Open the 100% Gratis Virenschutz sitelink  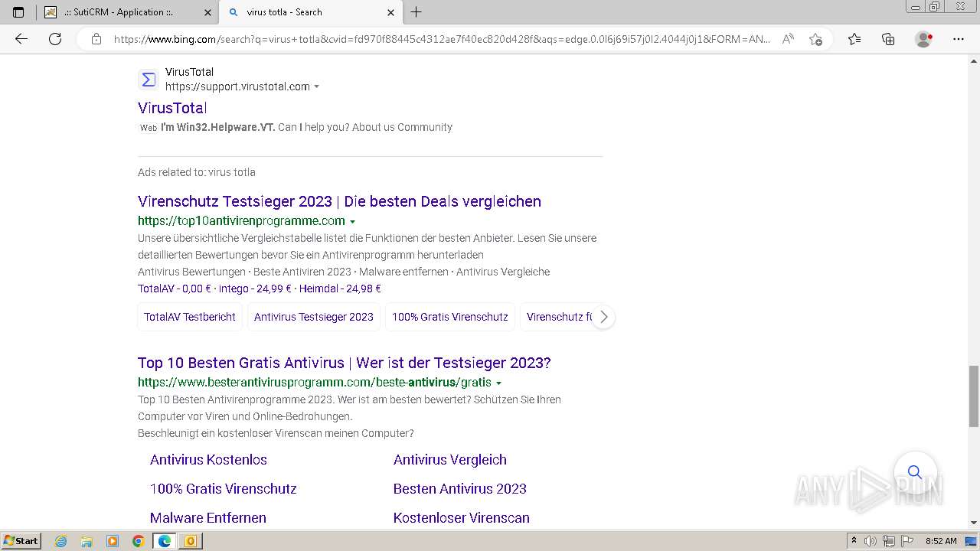[x=224, y=489]
